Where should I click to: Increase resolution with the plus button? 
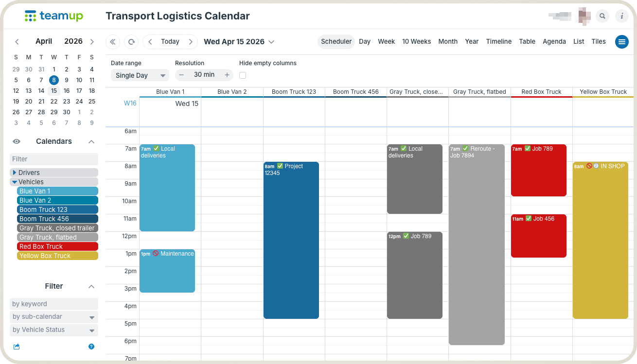227,75
